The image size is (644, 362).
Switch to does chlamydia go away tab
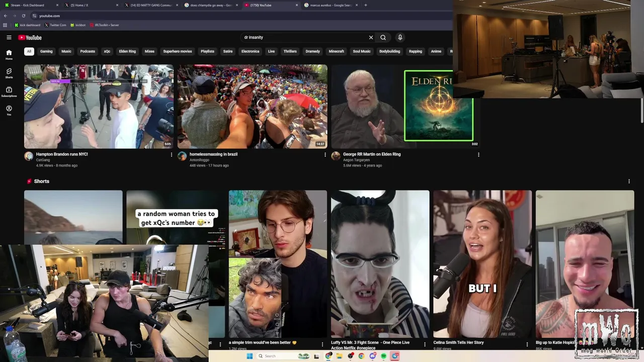(212, 5)
